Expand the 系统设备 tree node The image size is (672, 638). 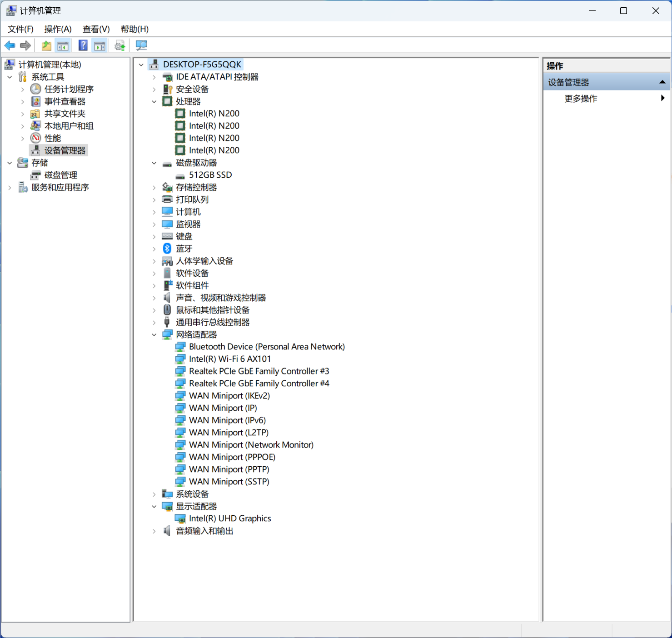coord(154,494)
